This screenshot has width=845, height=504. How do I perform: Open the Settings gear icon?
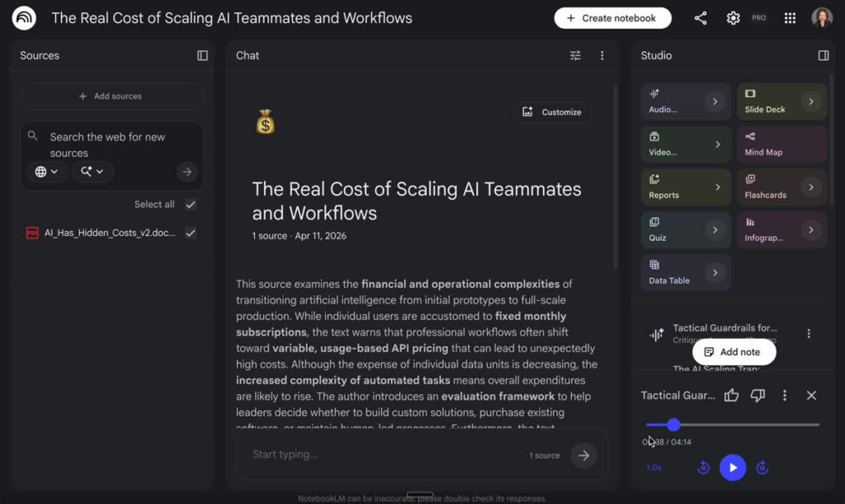(733, 18)
